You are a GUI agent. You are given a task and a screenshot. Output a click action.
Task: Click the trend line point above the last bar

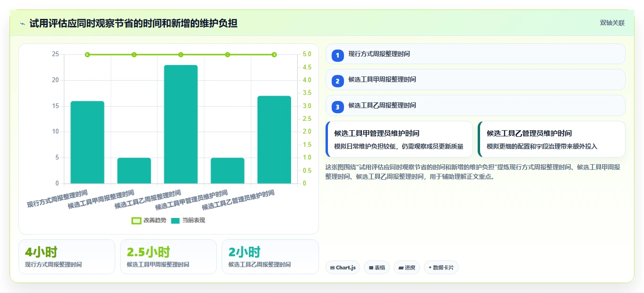[x=274, y=55]
